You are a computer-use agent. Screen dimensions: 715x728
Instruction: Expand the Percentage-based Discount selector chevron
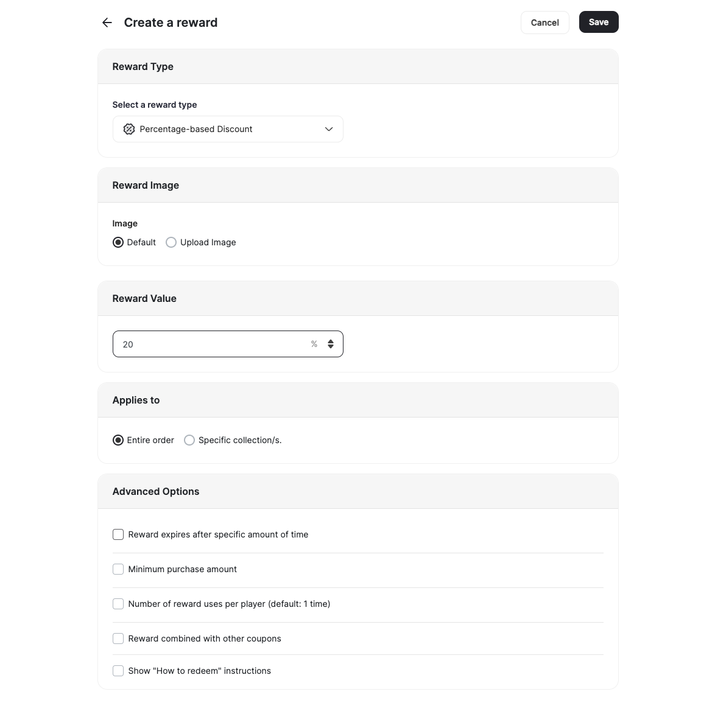click(x=328, y=129)
